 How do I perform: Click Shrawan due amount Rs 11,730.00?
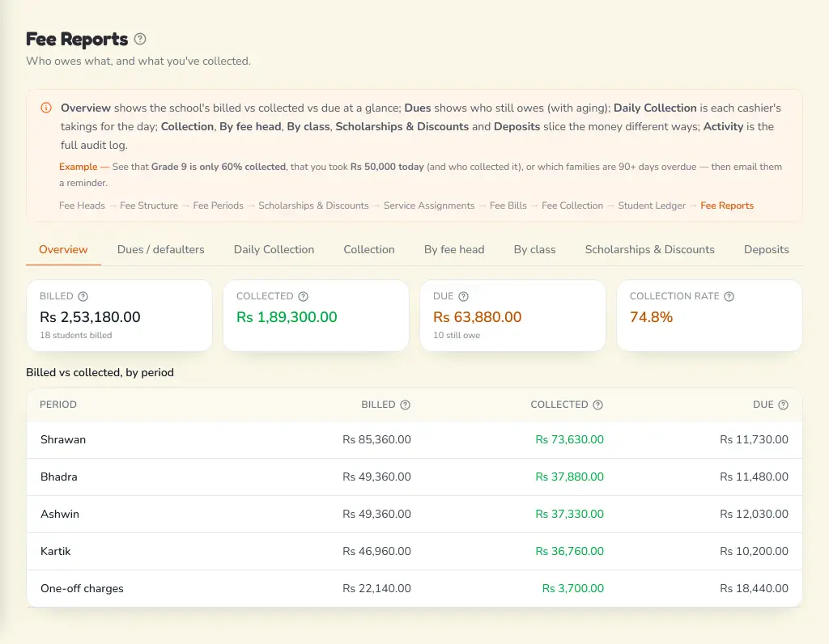click(754, 439)
